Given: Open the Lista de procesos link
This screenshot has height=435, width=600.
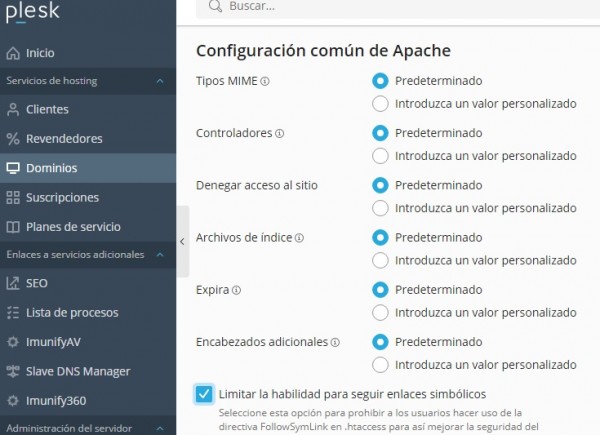Looking at the screenshot, I should 88,313.
